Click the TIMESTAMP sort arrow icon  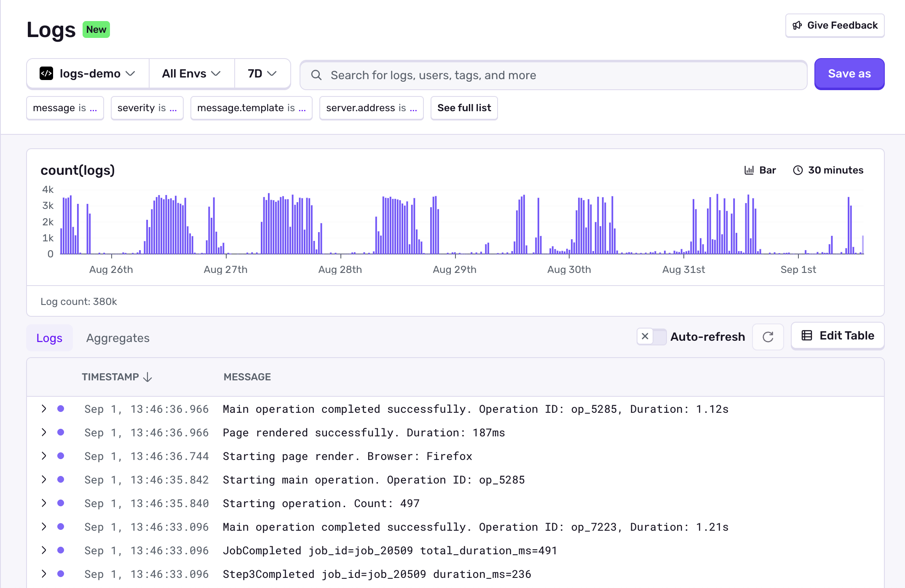[x=147, y=377]
